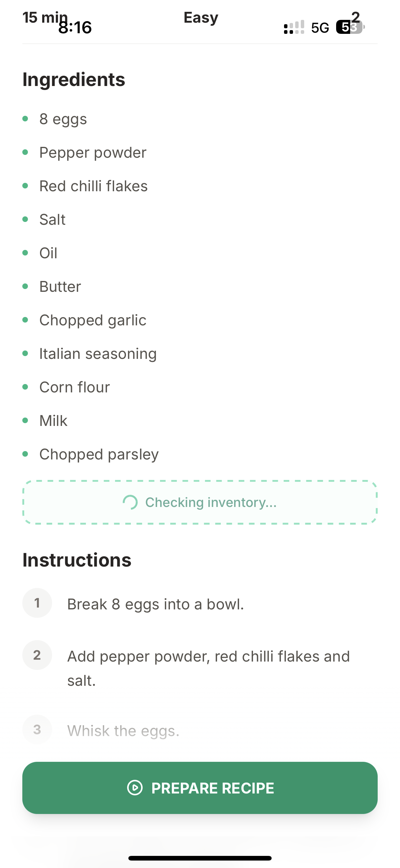The image size is (400, 868).
Task: Tap the Easy difficulty label
Action: [201, 17]
